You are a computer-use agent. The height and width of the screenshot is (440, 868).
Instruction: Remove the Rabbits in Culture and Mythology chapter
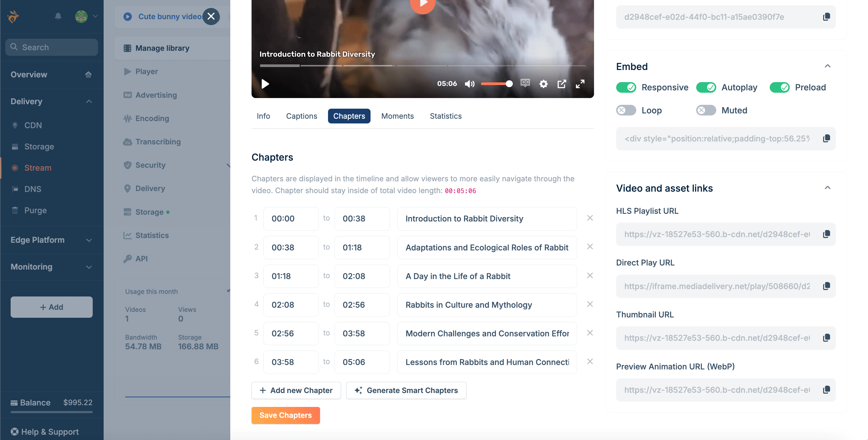tap(590, 304)
